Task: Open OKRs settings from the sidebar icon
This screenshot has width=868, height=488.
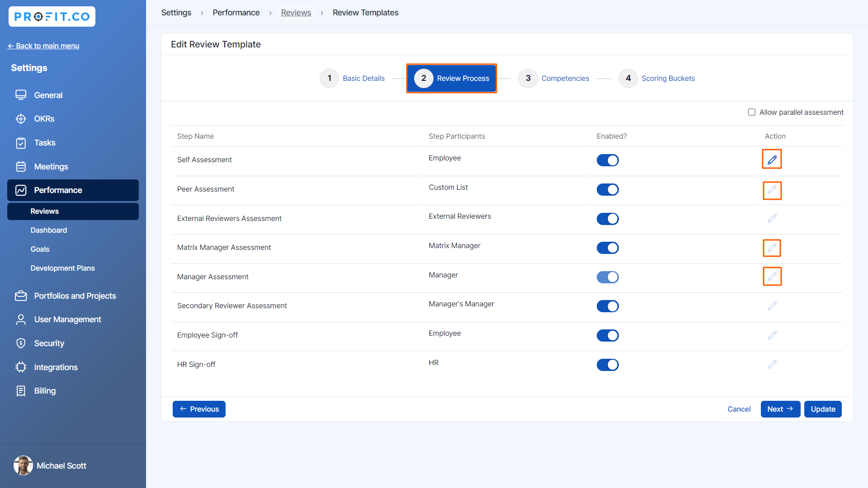Action: pyautogui.click(x=21, y=119)
